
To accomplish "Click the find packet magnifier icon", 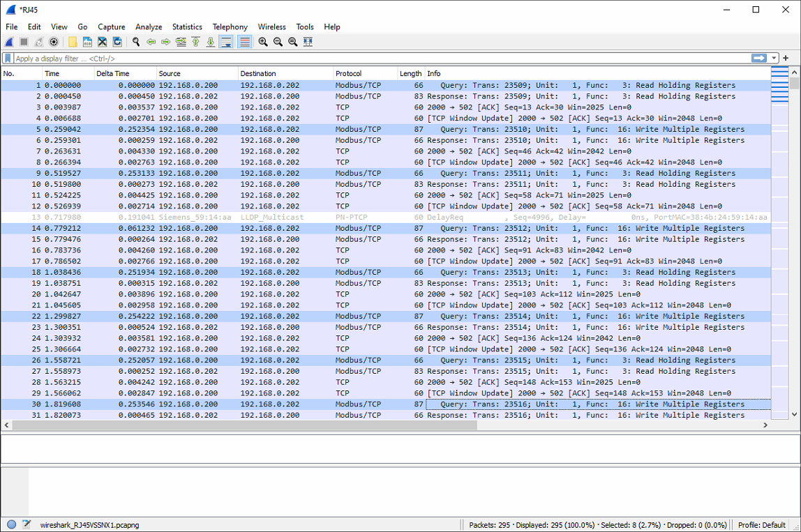I will [136, 42].
